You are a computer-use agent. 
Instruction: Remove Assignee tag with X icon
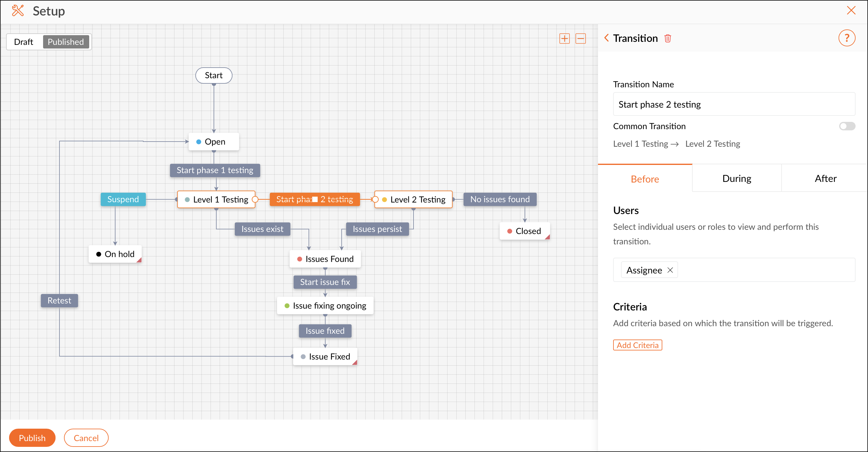tap(670, 270)
